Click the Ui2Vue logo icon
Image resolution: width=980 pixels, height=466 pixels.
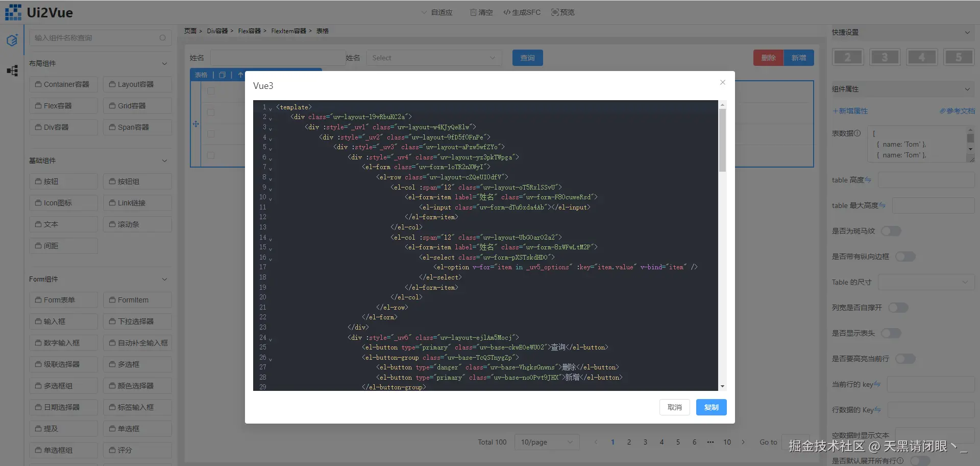(13, 12)
